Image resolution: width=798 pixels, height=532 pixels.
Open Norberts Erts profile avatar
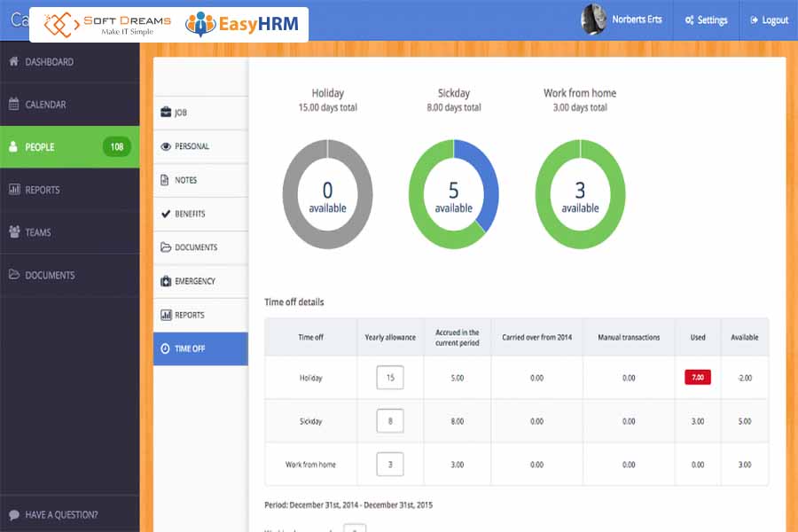pos(593,20)
